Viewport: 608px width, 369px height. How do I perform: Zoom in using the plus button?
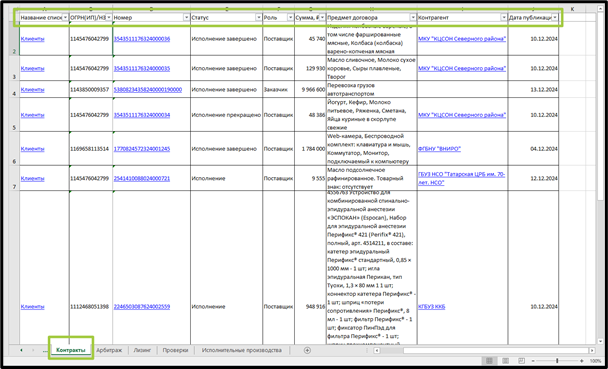coord(581,361)
